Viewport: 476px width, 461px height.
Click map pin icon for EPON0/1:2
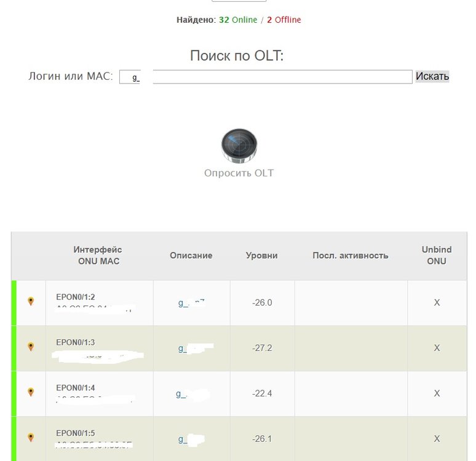coord(31,302)
